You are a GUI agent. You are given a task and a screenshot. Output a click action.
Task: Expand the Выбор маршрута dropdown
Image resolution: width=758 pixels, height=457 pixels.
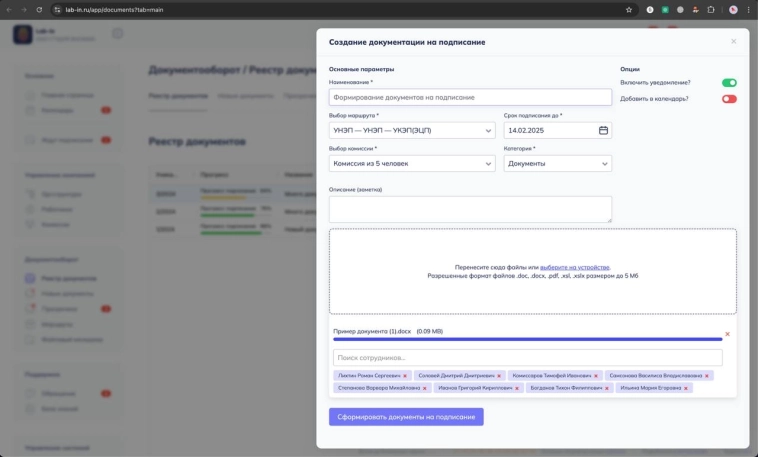[x=412, y=130]
